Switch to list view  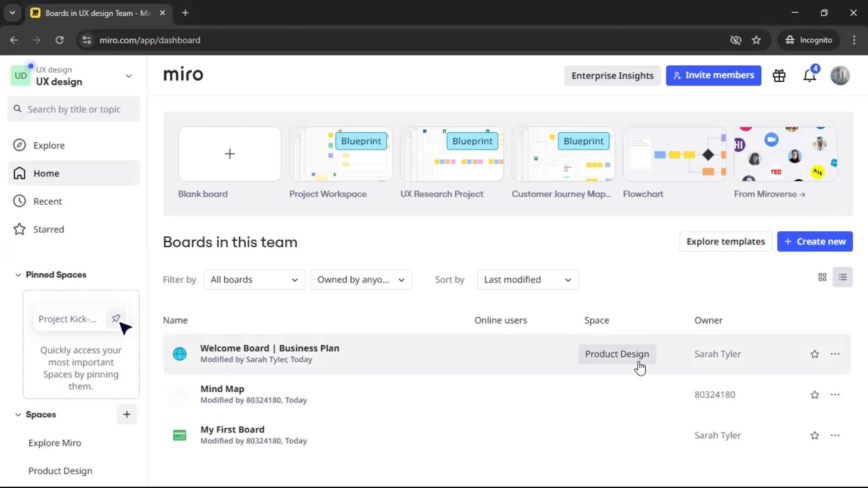843,277
